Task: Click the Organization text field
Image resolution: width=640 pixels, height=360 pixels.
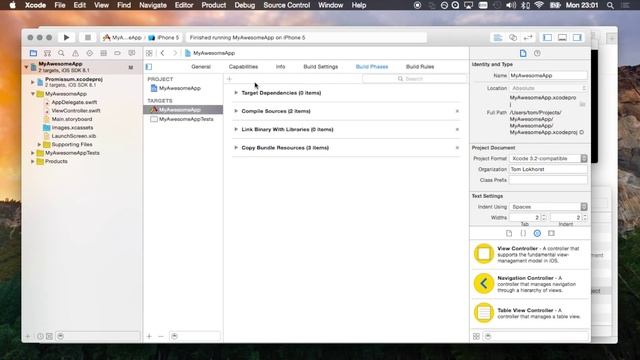Action: tap(548, 169)
